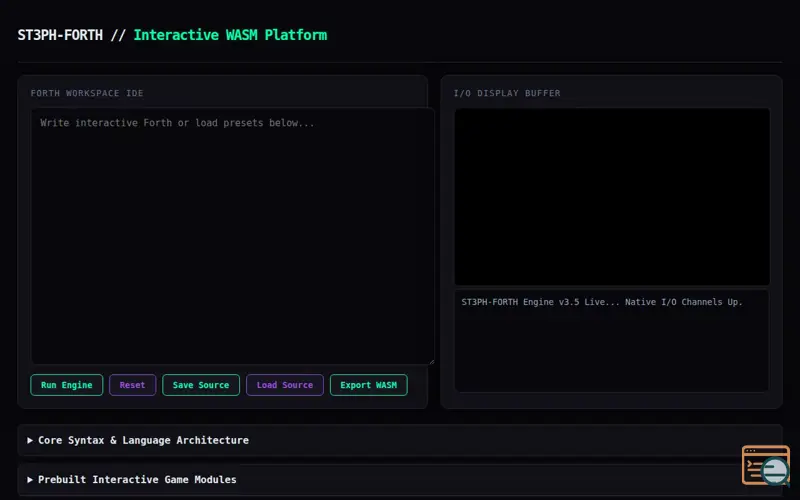Click the Interactive WASM Platform heading
800x500 pixels.
230,35
